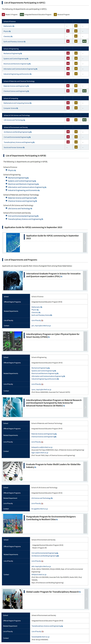This screenshot has width=91, height=644.
Task: Click the Integrated Doctoral Education M+D legend icon
Action: pyautogui.click(x=22, y=15)
